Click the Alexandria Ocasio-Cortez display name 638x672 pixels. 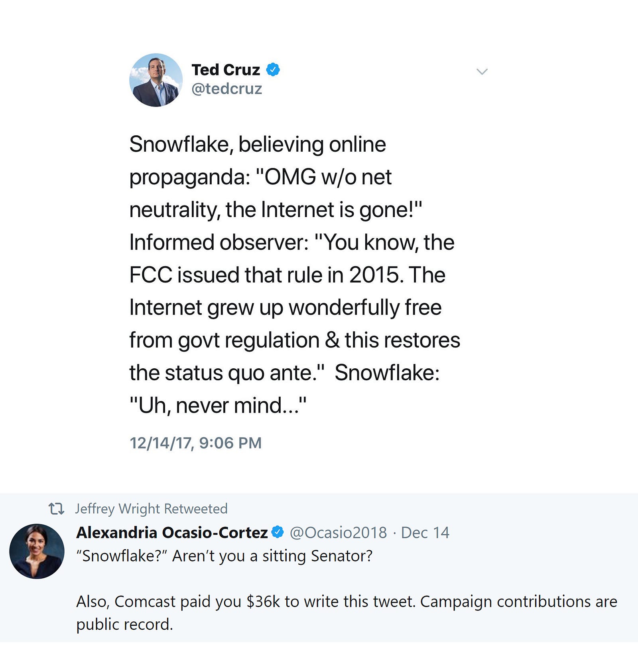[x=172, y=533]
